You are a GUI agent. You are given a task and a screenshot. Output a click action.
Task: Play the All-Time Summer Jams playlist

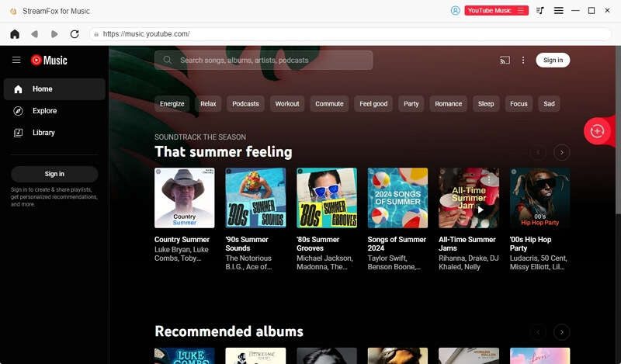coord(480,210)
